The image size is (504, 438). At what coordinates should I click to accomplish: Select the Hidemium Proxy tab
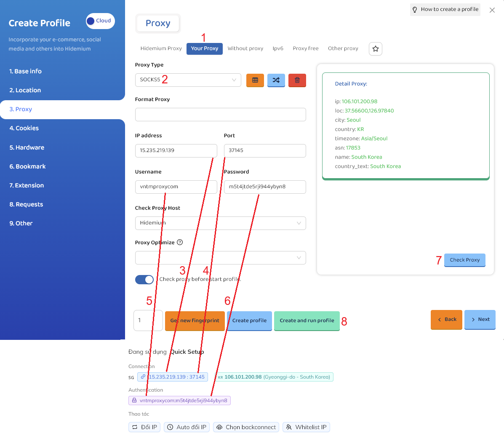tap(161, 48)
